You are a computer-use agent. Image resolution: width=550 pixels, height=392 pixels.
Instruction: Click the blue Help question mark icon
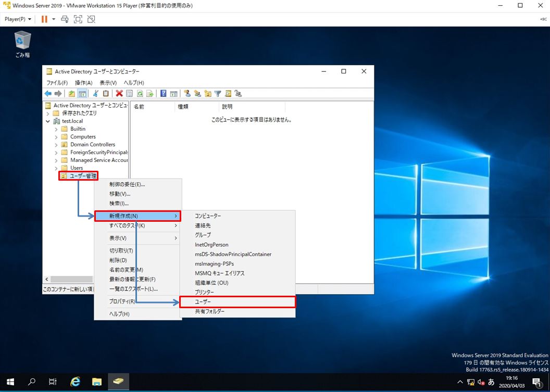(x=164, y=93)
